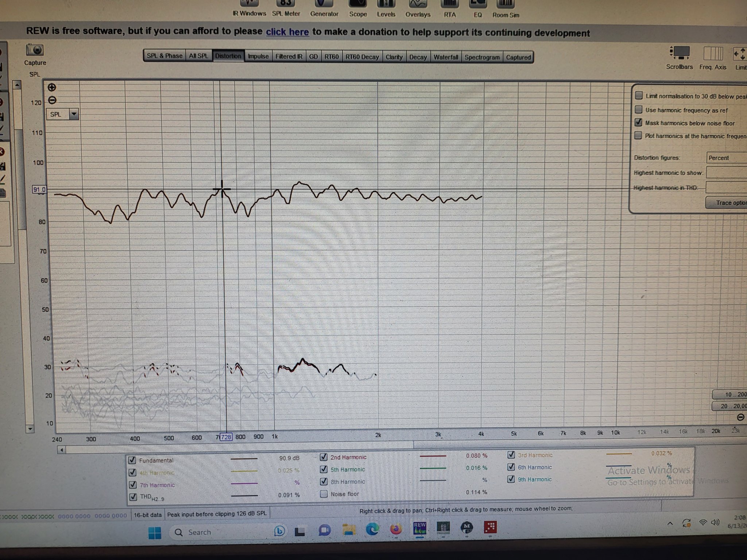This screenshot has width=747, height=560.
Task: Click the 20..20,000 range button
Action: (730, 406)
